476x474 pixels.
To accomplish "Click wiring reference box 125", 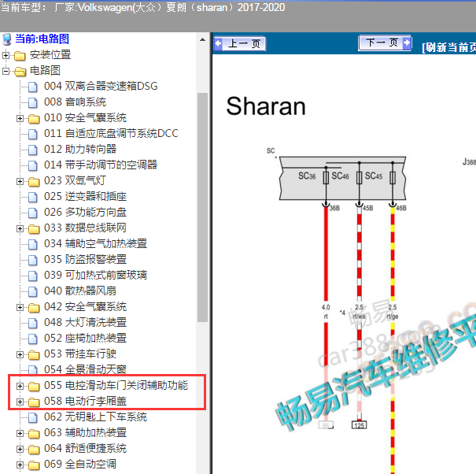I will click(359, 424).
